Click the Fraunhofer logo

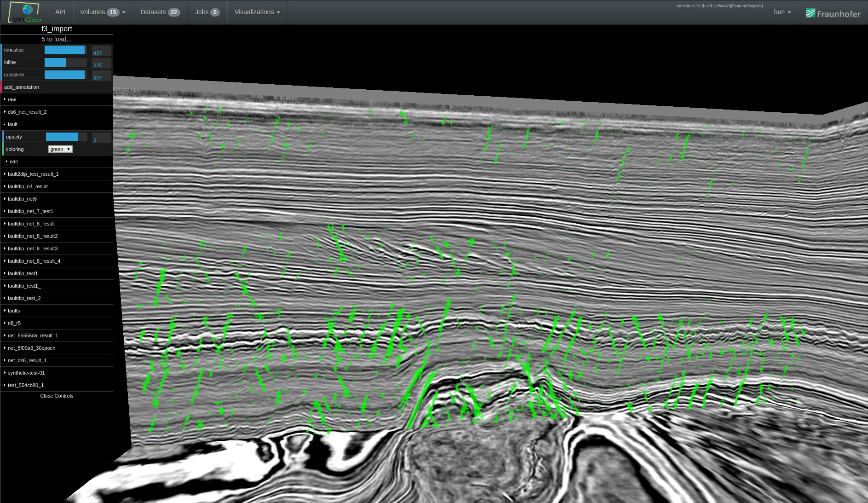coord(833,13)
